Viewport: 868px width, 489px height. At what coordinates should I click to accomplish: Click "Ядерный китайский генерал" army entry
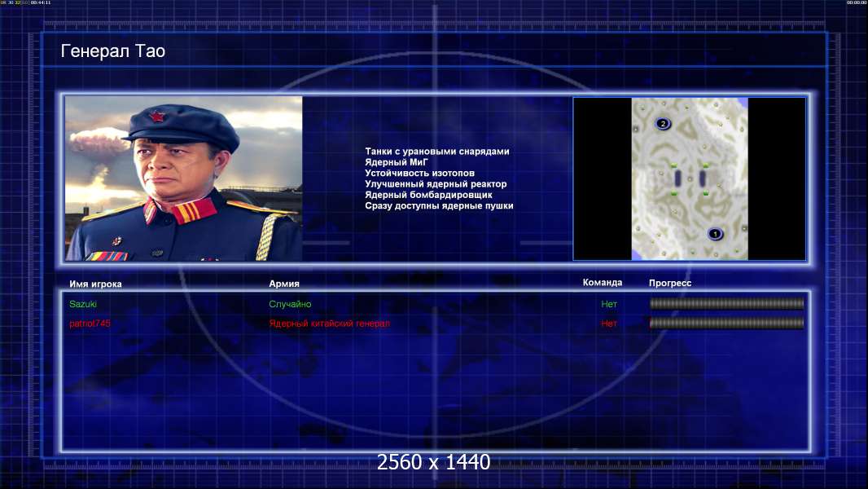coord(330,324)
